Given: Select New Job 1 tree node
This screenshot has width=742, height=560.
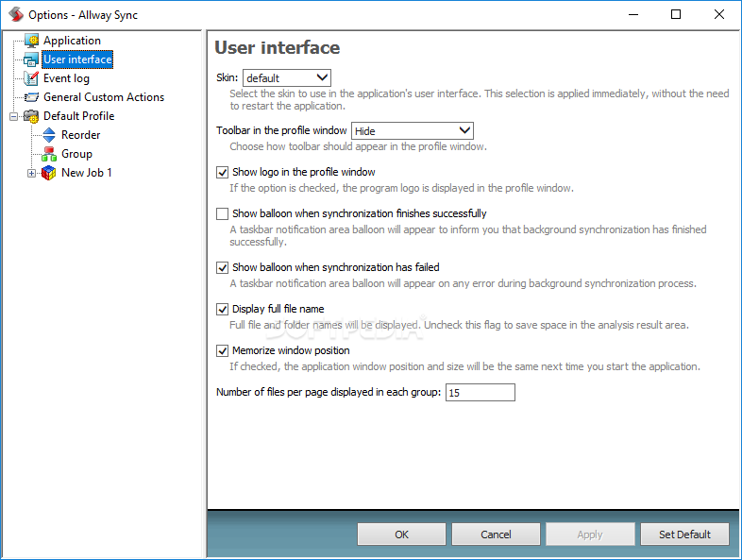Looking at the screenshot, I should coord(87,173).
